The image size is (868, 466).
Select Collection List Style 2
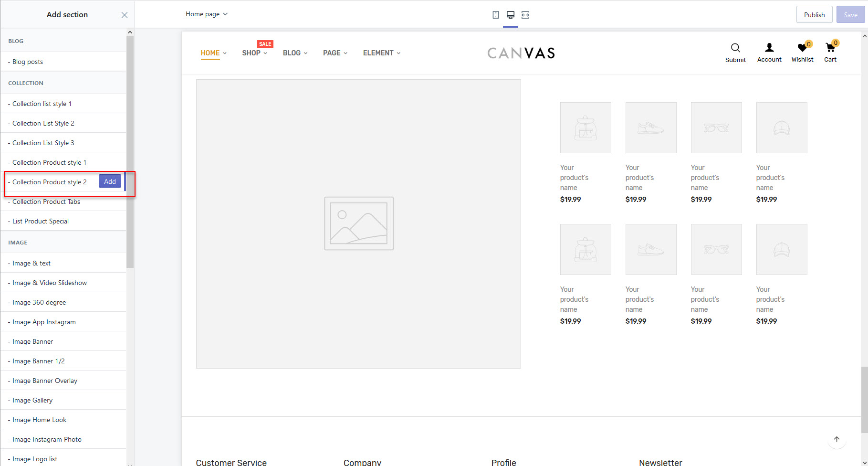63,123
